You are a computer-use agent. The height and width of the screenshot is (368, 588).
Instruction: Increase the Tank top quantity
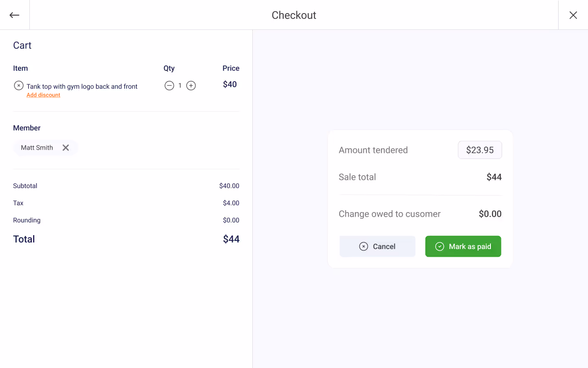[x=191, y=85]
